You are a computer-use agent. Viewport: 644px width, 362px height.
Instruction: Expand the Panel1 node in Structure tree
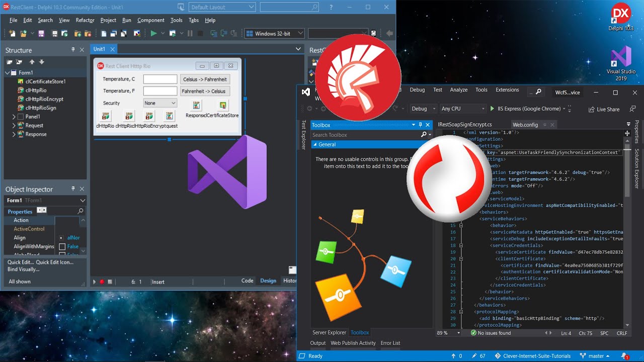click(x=14, y=117)
